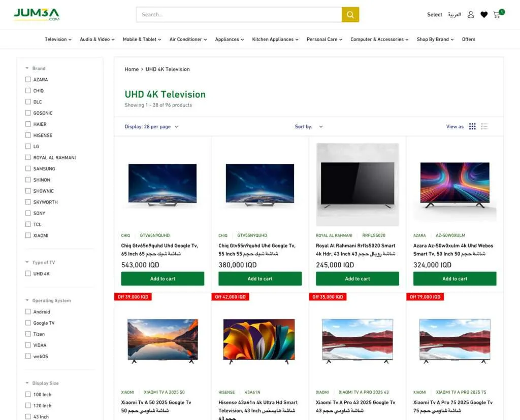Viewport: 520px width, 420px height.
Task: Open the wishlist heart icon
Action: [x=484, y=15]
